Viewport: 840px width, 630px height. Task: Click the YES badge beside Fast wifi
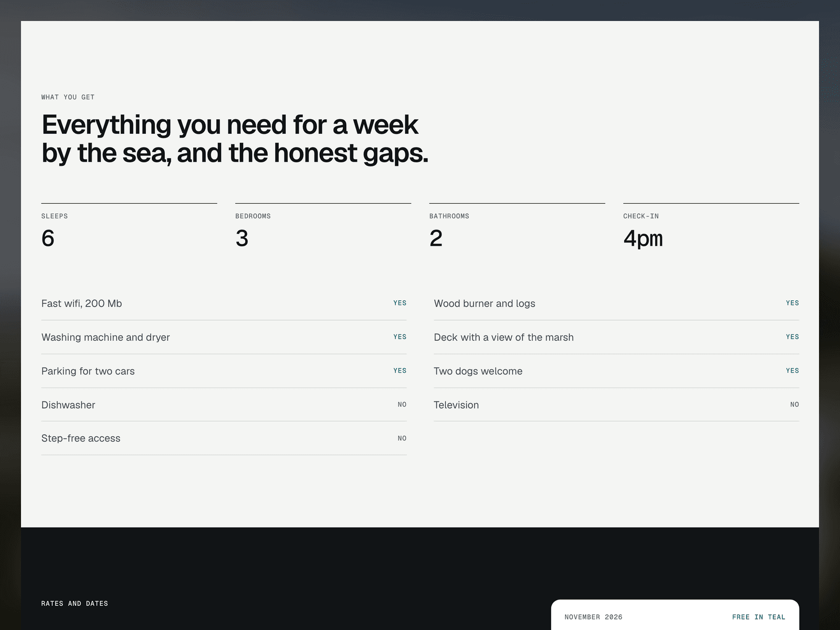(400, 303)
